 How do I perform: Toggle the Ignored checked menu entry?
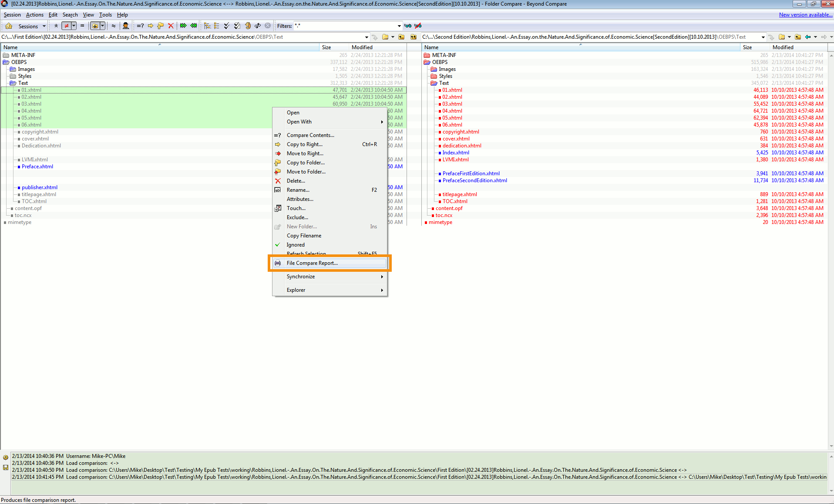(x=330, y=245)
